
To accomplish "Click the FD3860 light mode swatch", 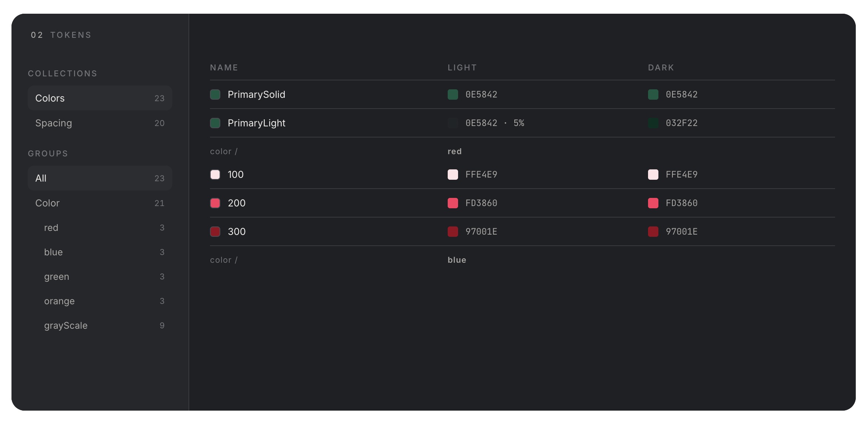I will click(x=453, y=203).
